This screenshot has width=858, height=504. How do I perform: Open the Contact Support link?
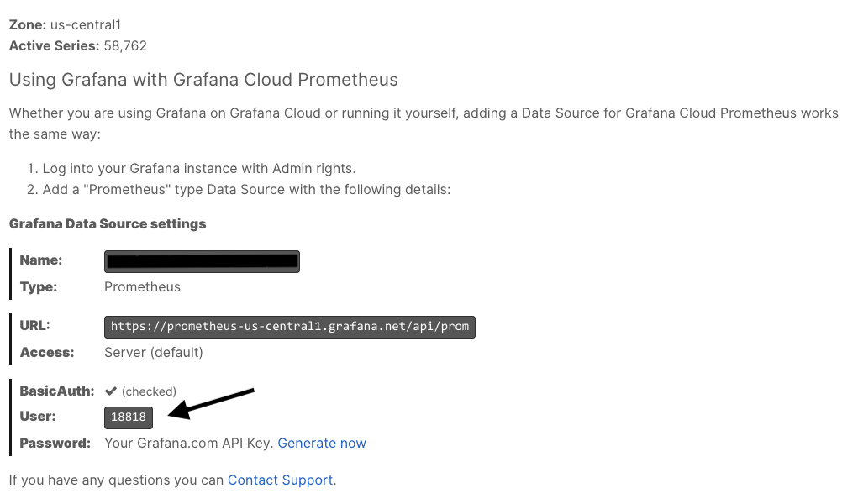(x=281, y=480)
